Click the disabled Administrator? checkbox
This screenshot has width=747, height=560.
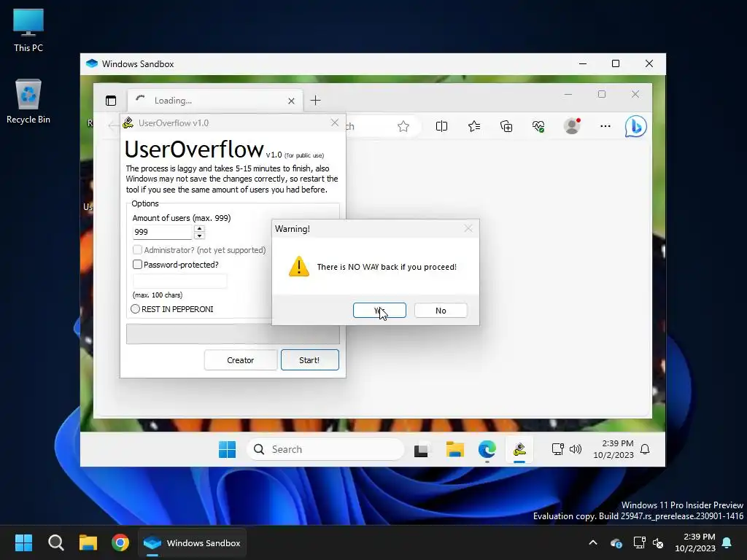137,250
